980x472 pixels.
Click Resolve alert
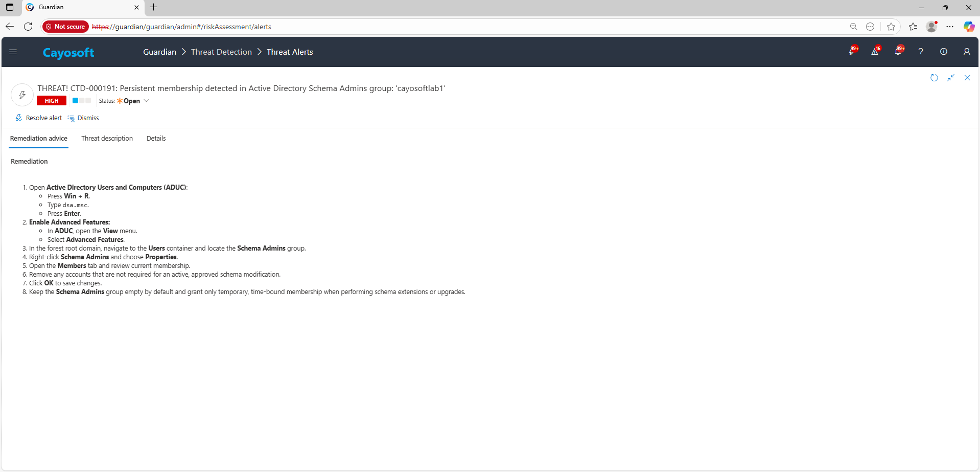(x=39, y=118)
